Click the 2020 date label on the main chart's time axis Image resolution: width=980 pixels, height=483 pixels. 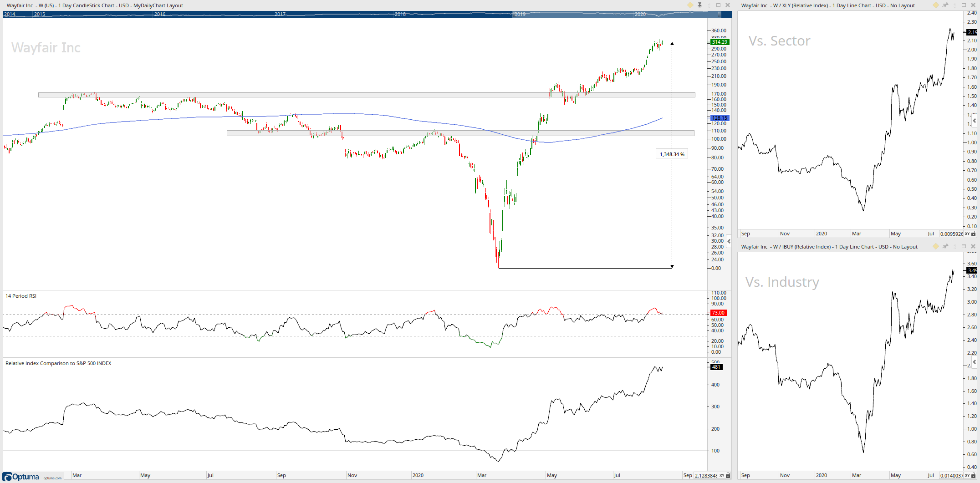point(418,475)
